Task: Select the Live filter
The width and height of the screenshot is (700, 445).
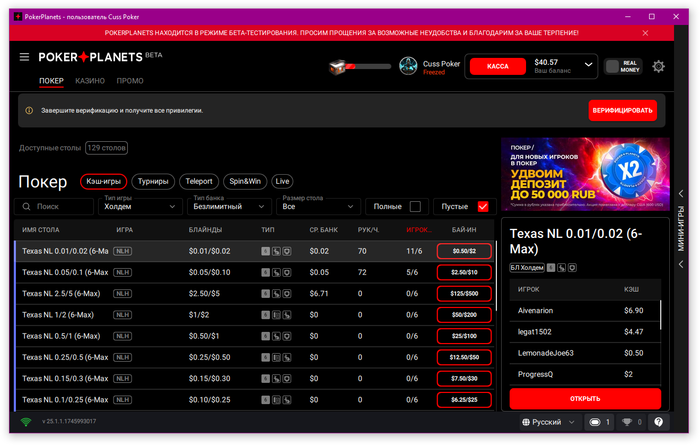Action: coord(282,181)
